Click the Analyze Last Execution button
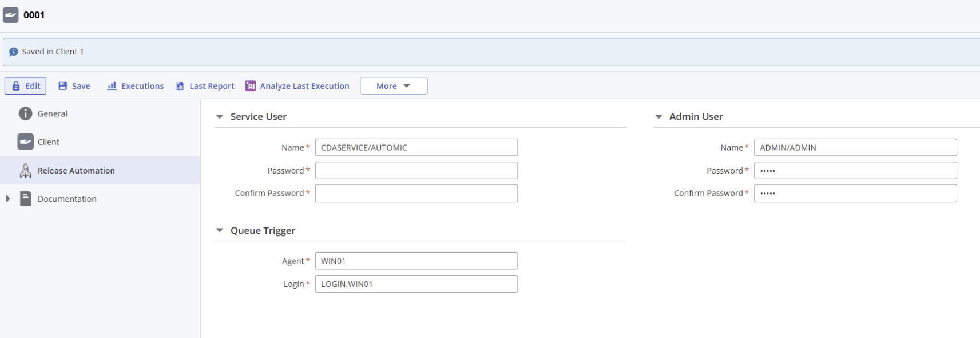 [x=297, y=86]
